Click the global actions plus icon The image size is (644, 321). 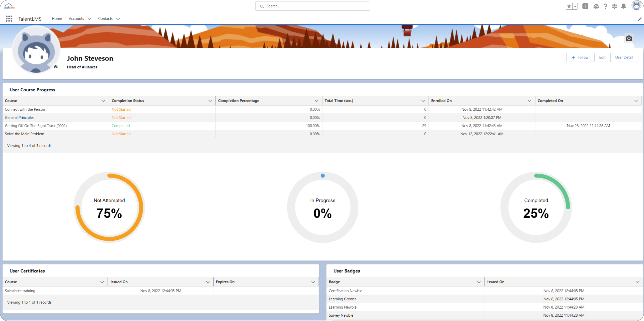[x=585, y=6]
